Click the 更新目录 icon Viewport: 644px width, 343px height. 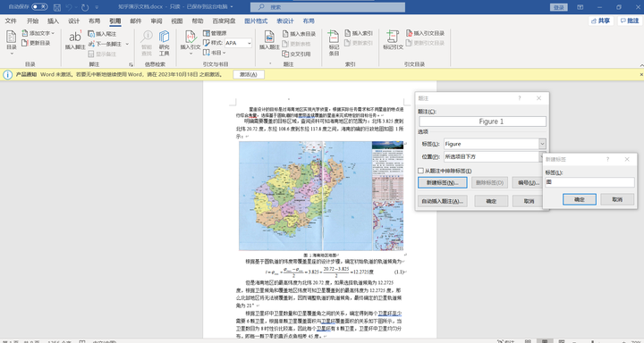click(x=25, y=43)
